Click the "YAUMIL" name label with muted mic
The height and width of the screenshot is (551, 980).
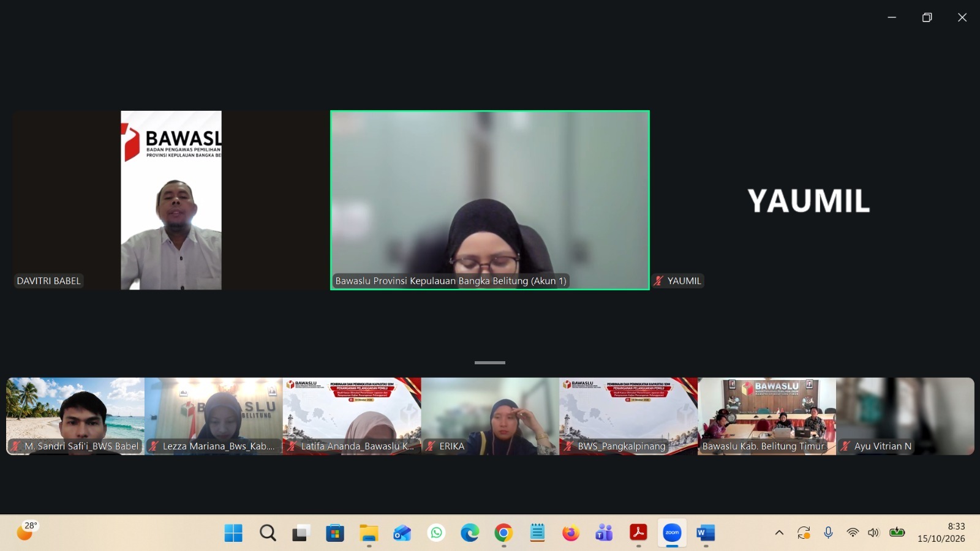(678, 281)
